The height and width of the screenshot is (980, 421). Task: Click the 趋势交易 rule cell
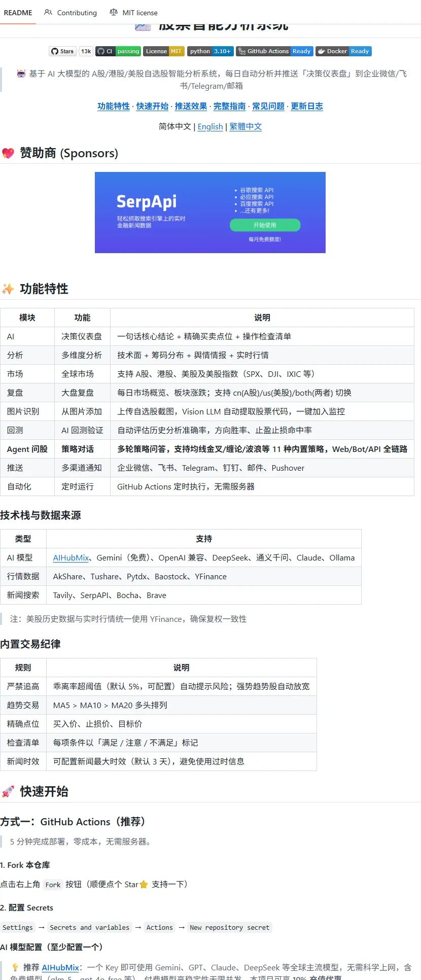click(23, 705)
